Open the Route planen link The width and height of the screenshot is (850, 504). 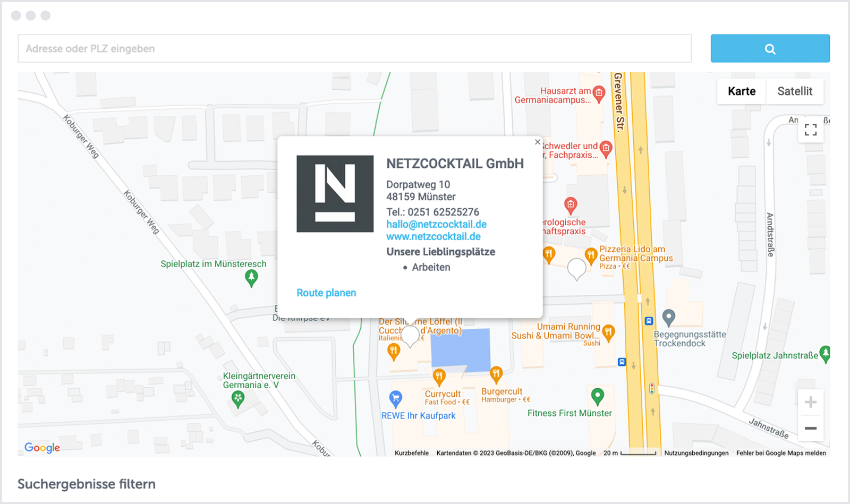326,293
